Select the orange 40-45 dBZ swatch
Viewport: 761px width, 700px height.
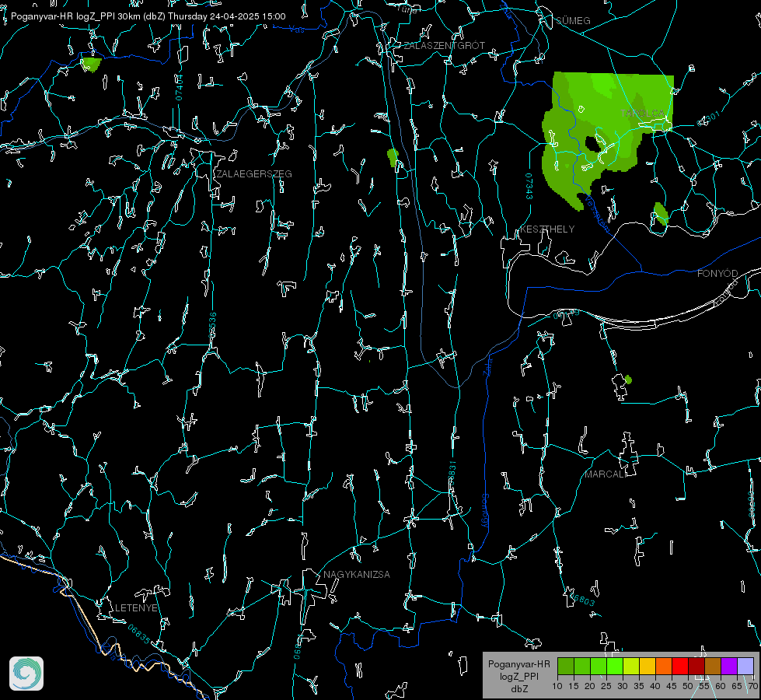click(664, 666)
